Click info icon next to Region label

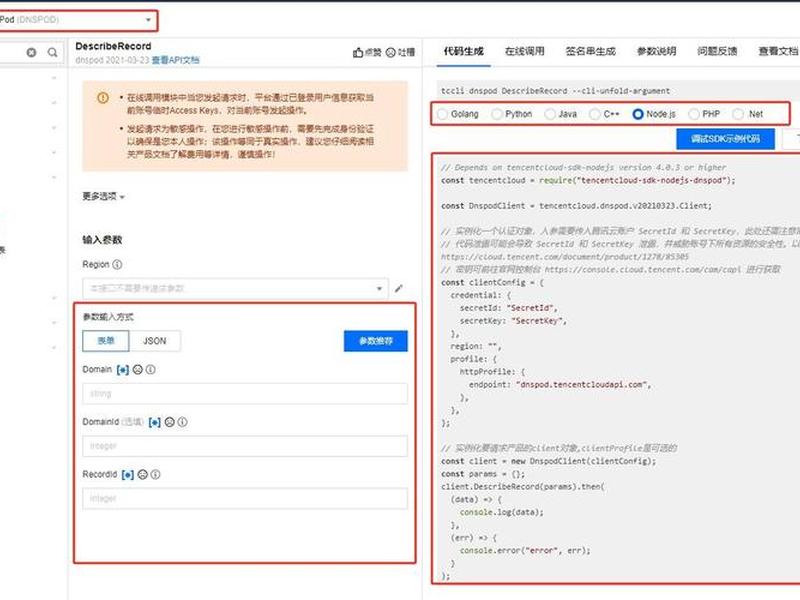pyautogui.click(x=117, y=264)
